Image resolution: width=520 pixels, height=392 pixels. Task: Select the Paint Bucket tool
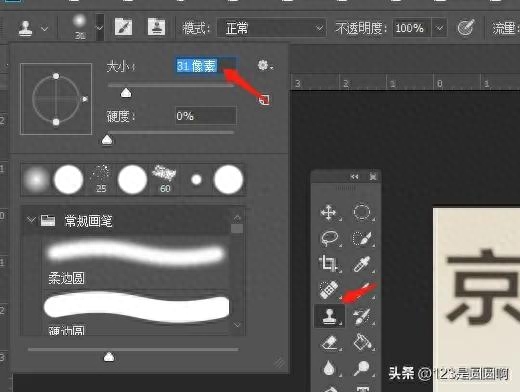pos(362,342)
